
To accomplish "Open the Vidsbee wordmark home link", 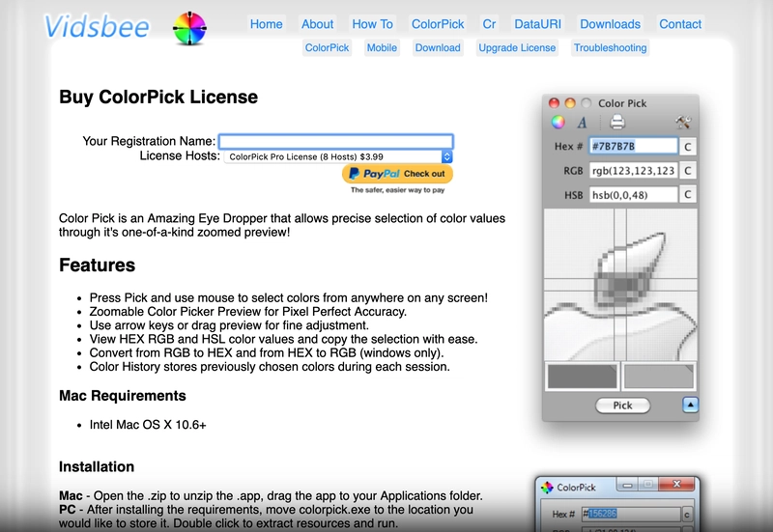I will (97, 27).
